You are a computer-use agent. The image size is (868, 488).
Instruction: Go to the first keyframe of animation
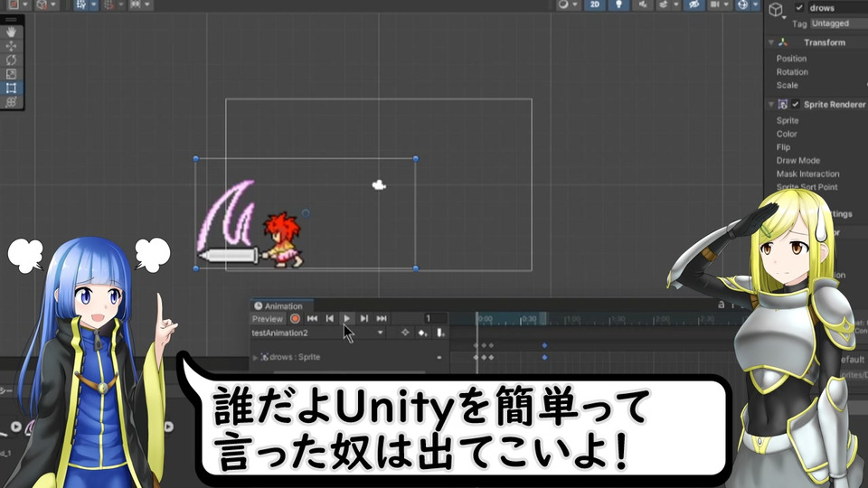pyautogui.click(x=312, y=319)
